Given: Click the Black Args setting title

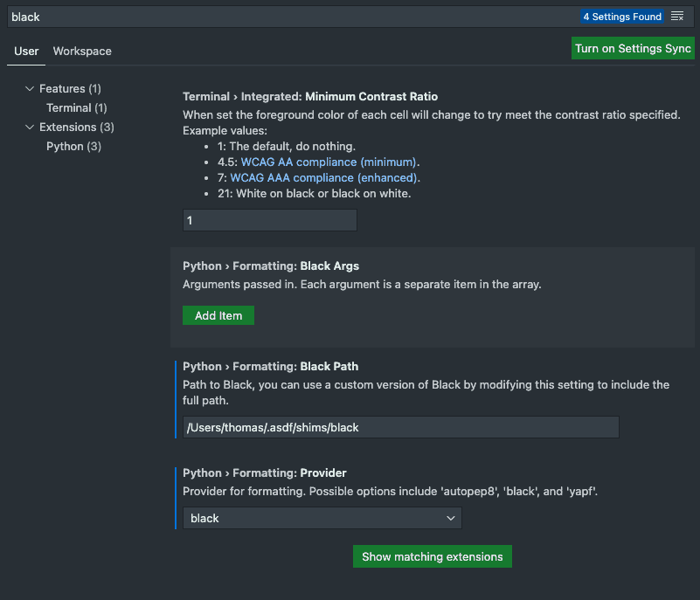Looking at the screenshot, I should (x=271, y=266).
